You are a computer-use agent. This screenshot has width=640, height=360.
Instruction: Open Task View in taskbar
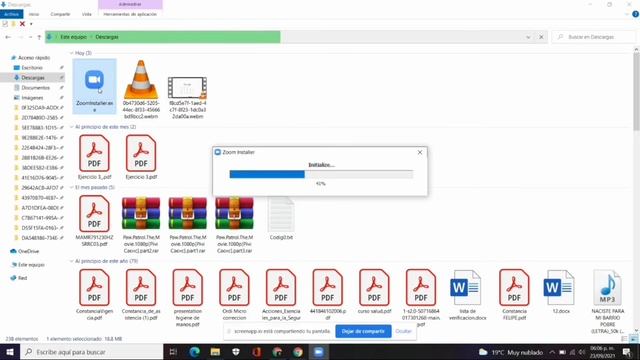(173, 352)
